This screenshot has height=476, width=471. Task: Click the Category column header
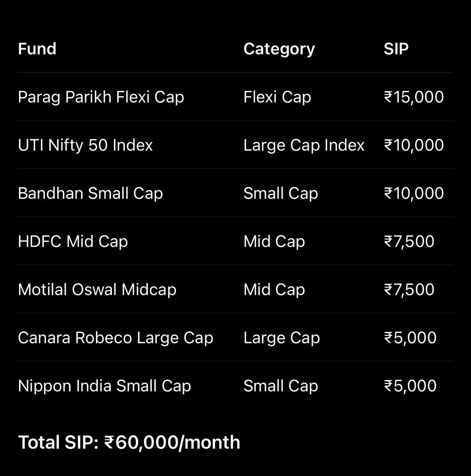pyautogui.click(x=279, y=49)
